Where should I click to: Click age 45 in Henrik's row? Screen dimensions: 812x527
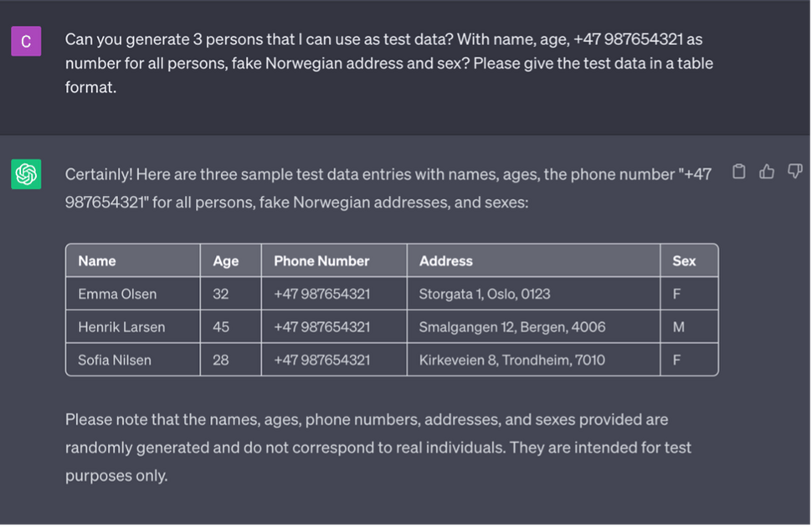point(230,327)
